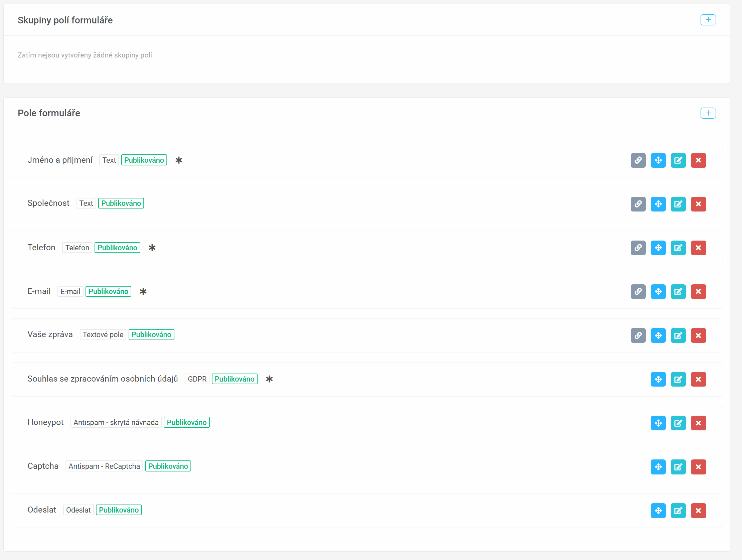
Task: Edit the Telefon field
Action: click(678, 248)
